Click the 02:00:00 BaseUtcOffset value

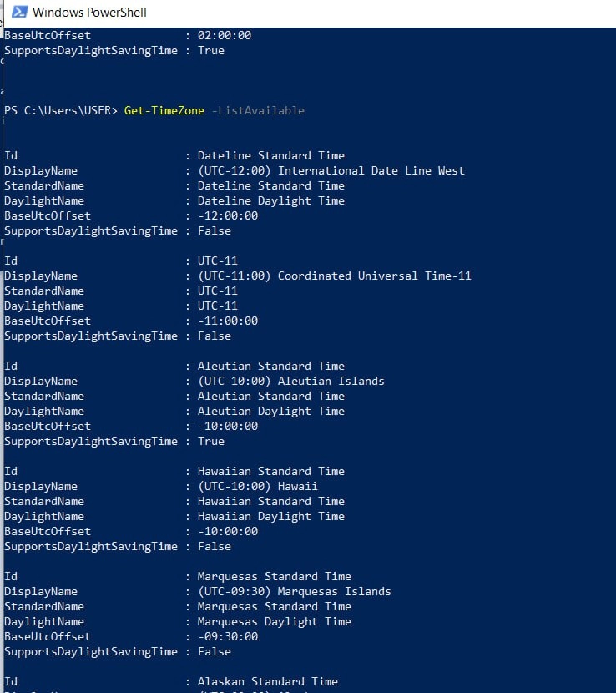point(224,35)
